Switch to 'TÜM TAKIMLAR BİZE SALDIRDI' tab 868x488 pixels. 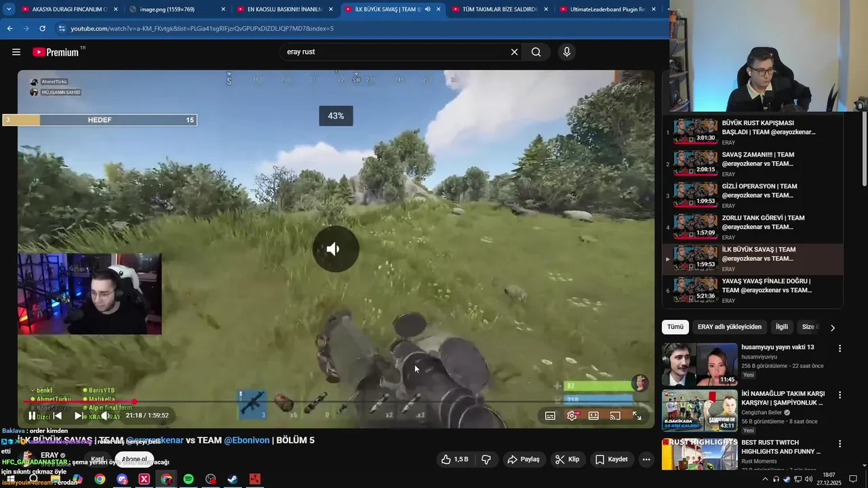tap(500, 9)
